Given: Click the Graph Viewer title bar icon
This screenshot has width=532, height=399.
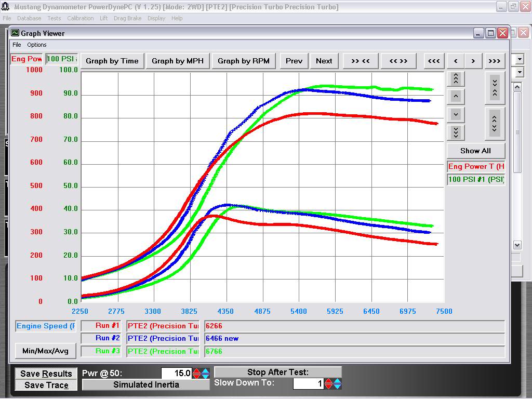Looking at the screenshot, I should point(15,33).
